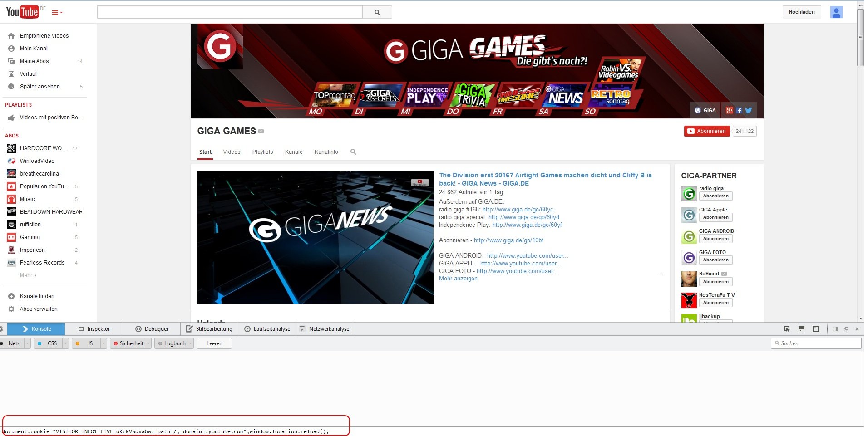This screenshot has height=436, width=868.
Task: Open the user account avatar icon
Action: [836, 12]
